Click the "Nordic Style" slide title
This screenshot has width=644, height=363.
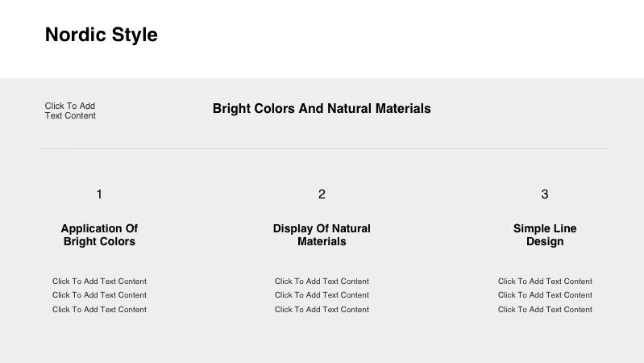pos(102,35)
